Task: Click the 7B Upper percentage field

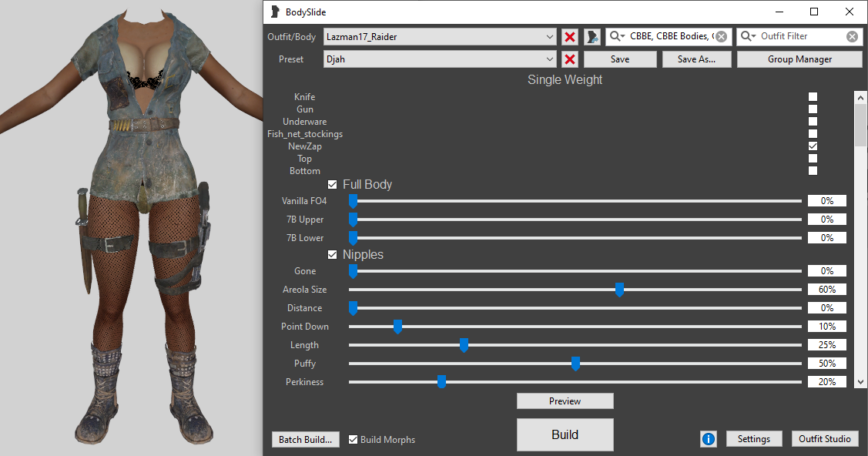Action: coord(827,220)
